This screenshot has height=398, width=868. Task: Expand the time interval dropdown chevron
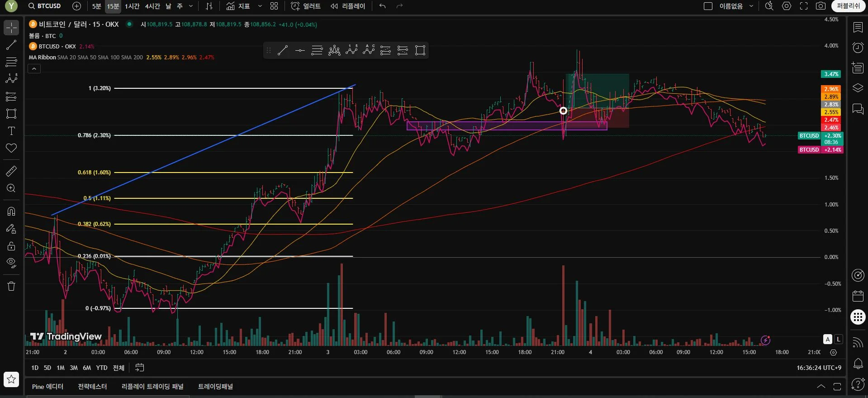(191, 6)
